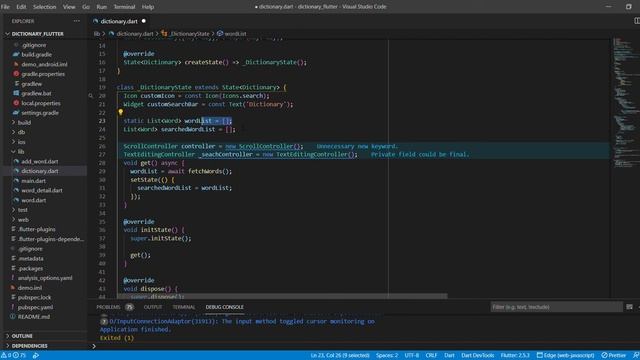Image resolution: width=640 pixels, height=360 pixels.
Task: Expand the test folder
Action: point(22,210)
